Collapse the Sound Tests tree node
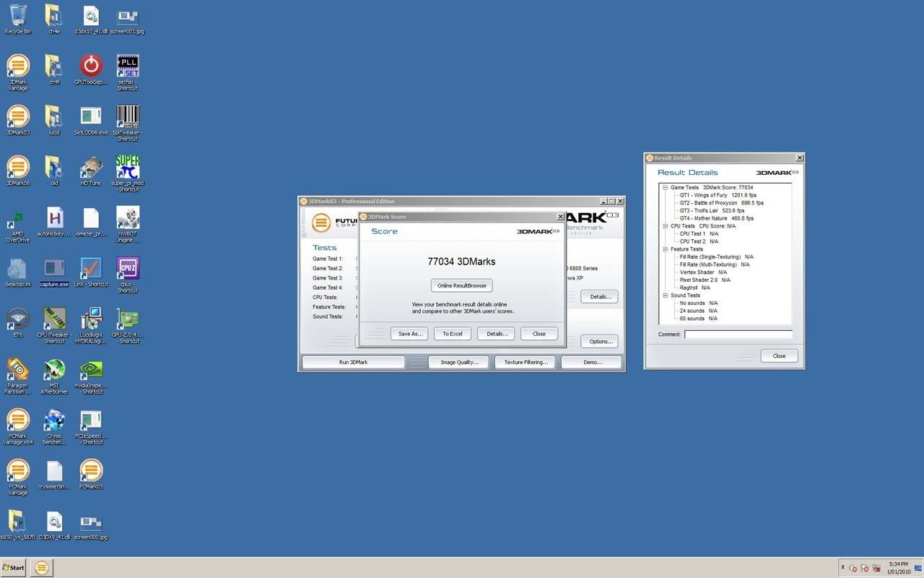 (666, 296)
